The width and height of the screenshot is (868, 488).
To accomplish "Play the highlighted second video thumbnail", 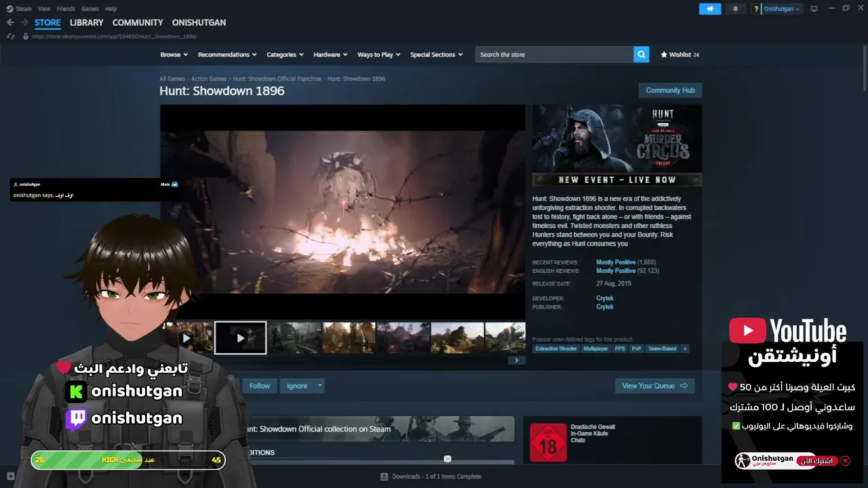I will pyautogui.click(x=241, y=338).
